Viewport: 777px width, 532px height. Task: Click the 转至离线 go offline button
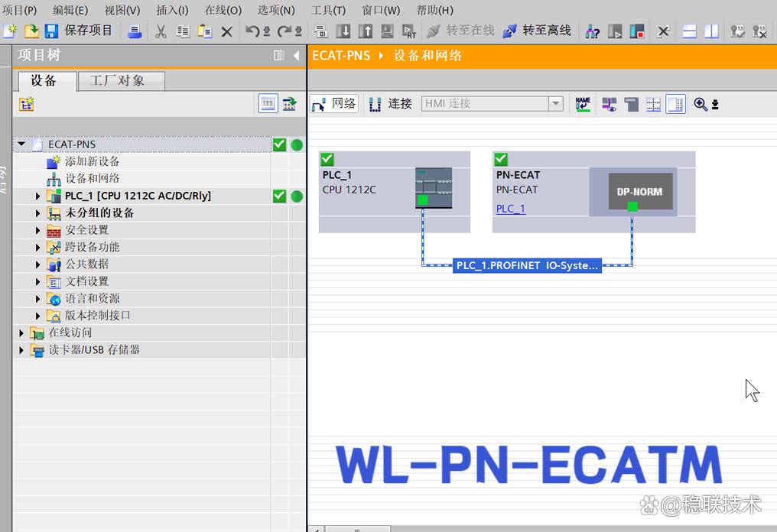[537, 31]
